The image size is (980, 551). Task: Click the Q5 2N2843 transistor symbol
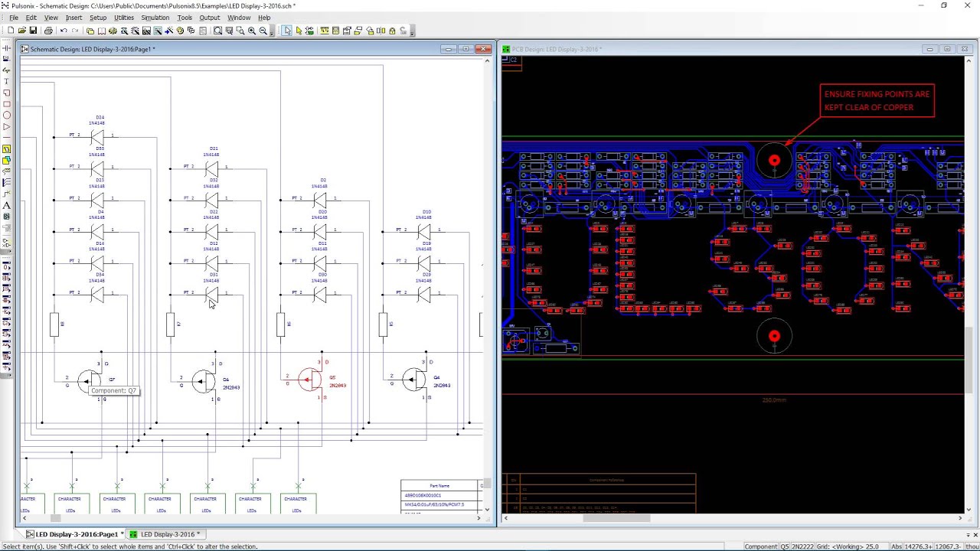[x=310, y=380]
